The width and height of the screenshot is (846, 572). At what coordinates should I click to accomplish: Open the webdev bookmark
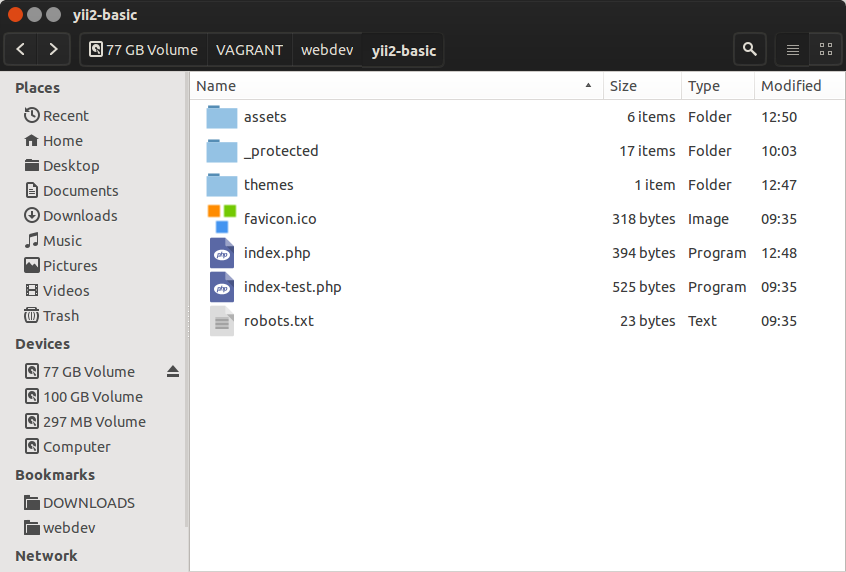point(69,528)
